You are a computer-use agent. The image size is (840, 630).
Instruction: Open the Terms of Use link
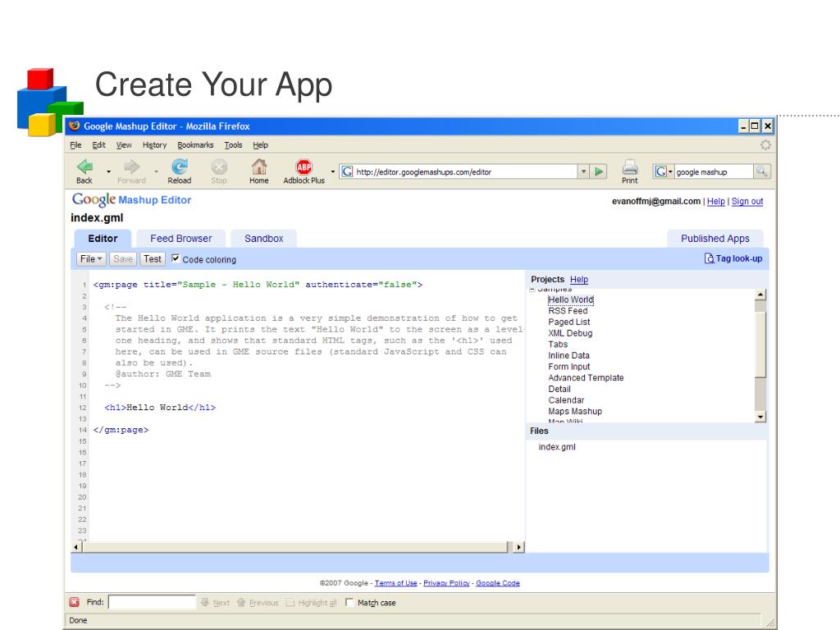coord(396,583)
